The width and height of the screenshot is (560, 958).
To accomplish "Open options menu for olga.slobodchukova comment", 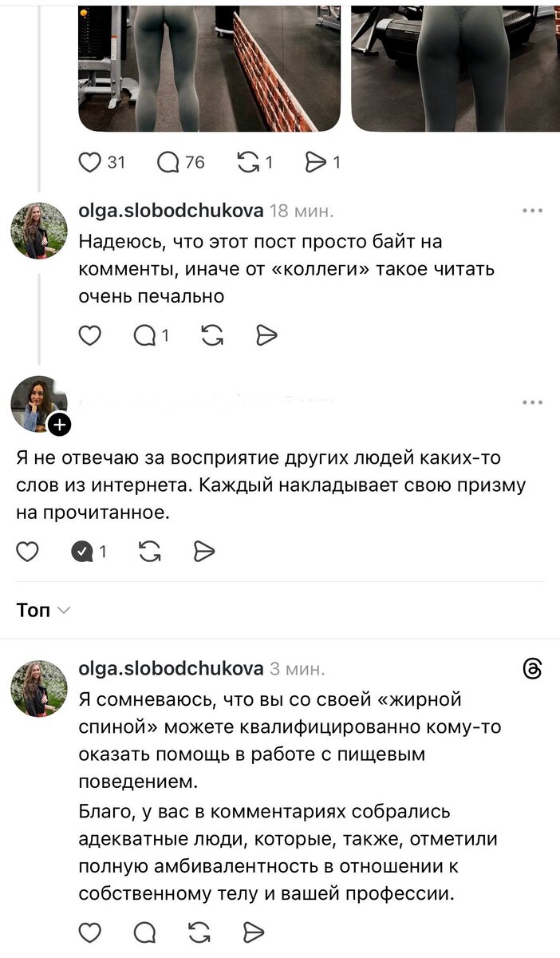I will (532, 210).
